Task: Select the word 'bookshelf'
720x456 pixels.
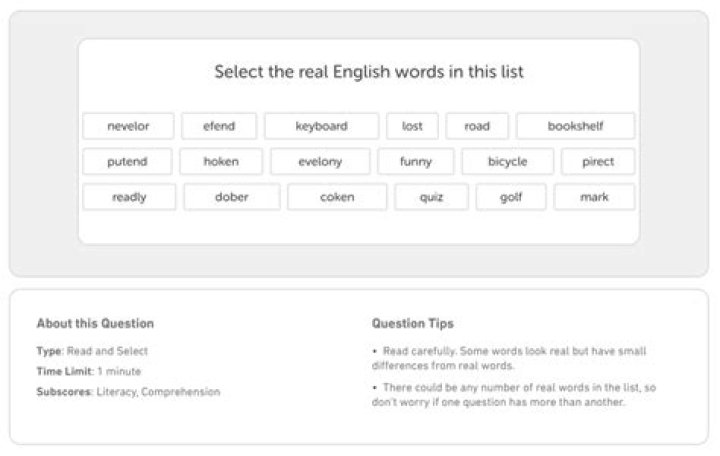Action: (575, 126)
